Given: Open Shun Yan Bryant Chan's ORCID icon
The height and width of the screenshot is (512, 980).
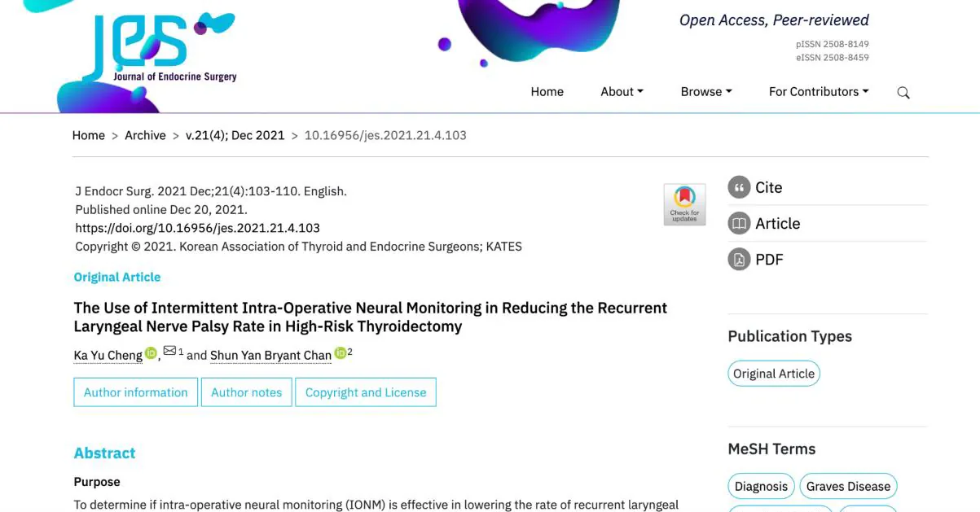Looking at the screenshot, I should (x=340, y=353).
